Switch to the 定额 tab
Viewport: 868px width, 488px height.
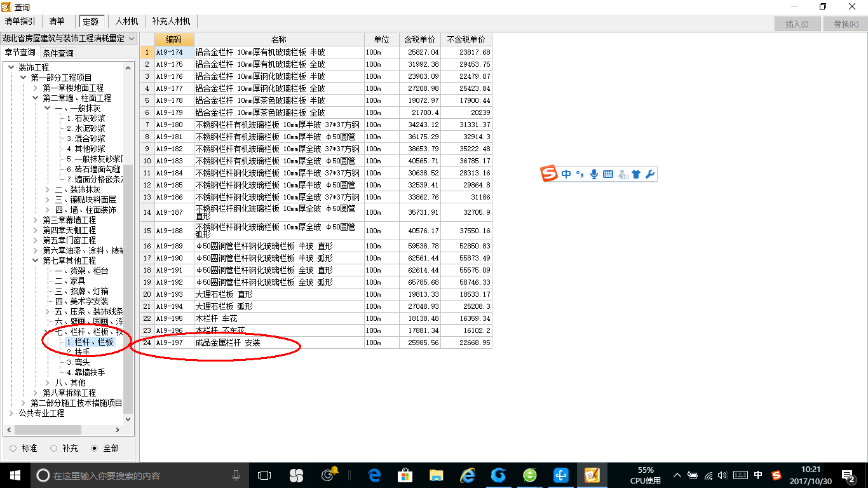click(92, 21)
